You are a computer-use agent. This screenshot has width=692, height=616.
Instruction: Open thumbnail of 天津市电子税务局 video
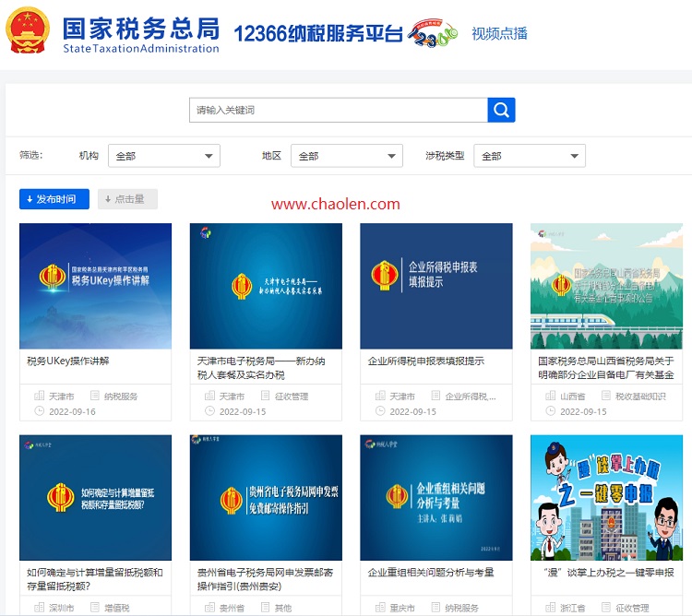click(266, 286)
